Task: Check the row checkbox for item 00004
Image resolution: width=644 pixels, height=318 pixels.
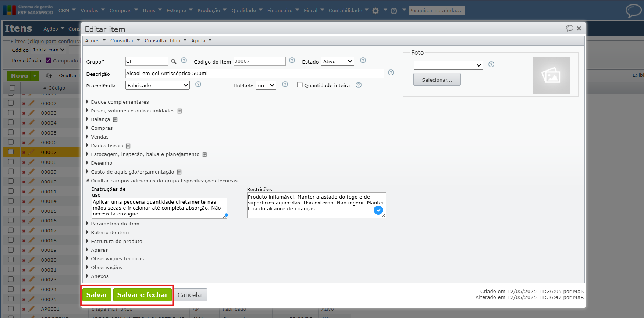Action: 11,122
